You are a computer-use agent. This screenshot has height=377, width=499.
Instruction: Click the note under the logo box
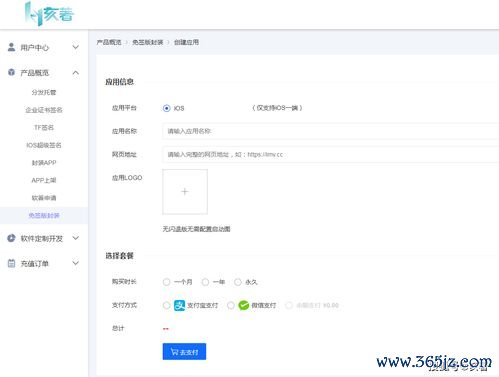point(196,229)
